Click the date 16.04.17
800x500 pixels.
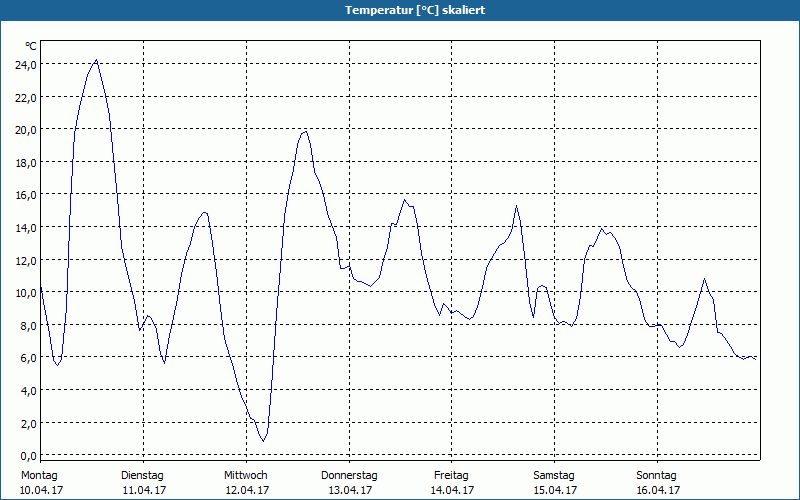[659, 490]
